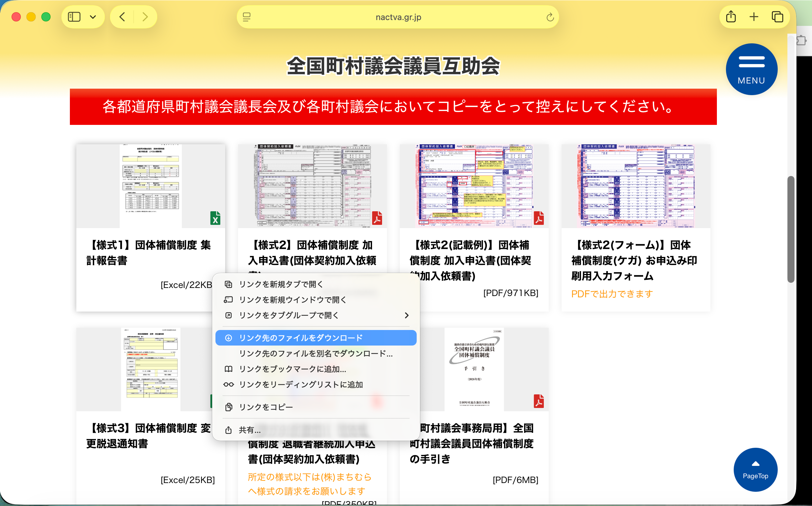Open 【様式2(記載例)】 加入申込書 title link
The height and width of the screenshot is (506, 812).
471,260
